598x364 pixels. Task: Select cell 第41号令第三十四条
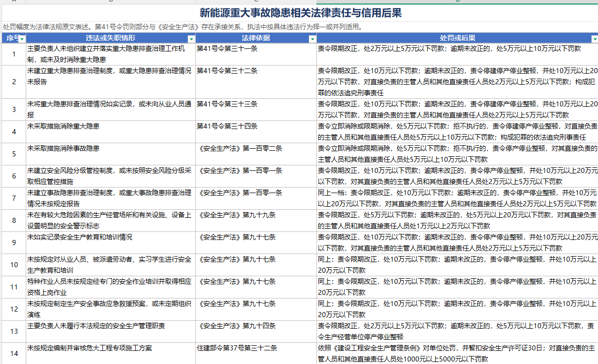coord(256,132)
